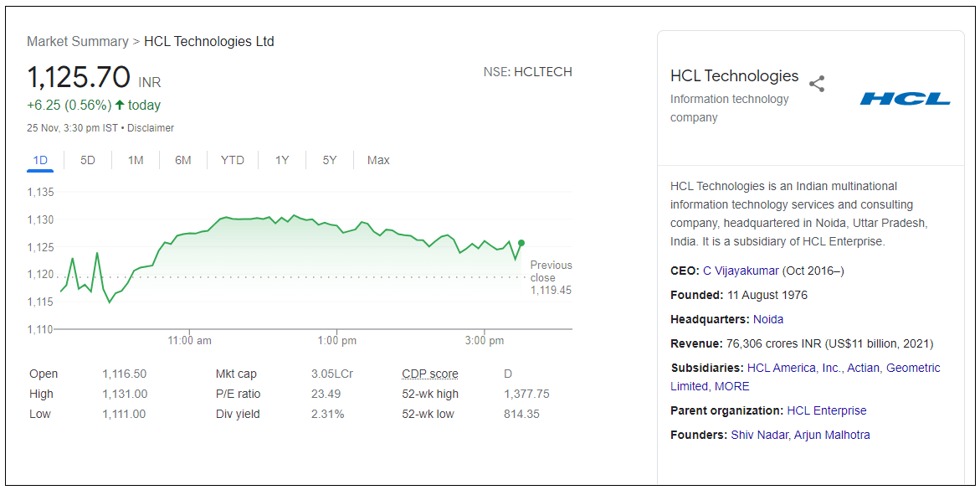Show the 1Y chart range
This screenshot has width=980, height=490.
pyautogui.click(x=282, y=160)
